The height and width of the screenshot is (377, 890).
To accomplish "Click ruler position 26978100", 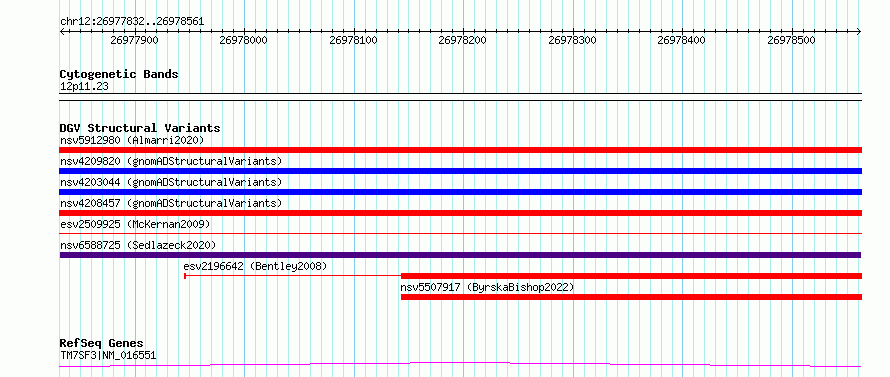I will point(354,40).
